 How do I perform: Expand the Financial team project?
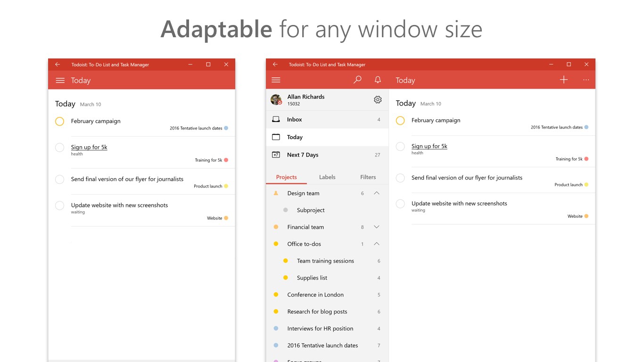coord(376,227)
